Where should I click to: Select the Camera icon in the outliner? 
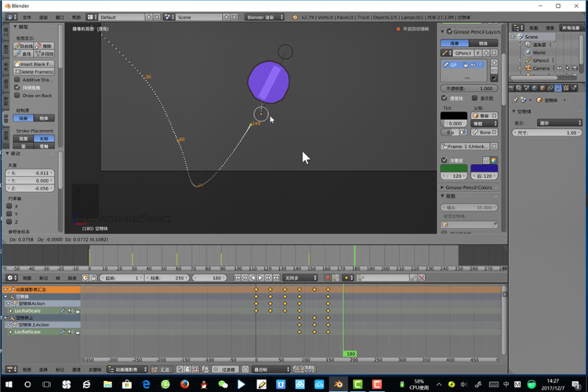click(x=528, y=68)
